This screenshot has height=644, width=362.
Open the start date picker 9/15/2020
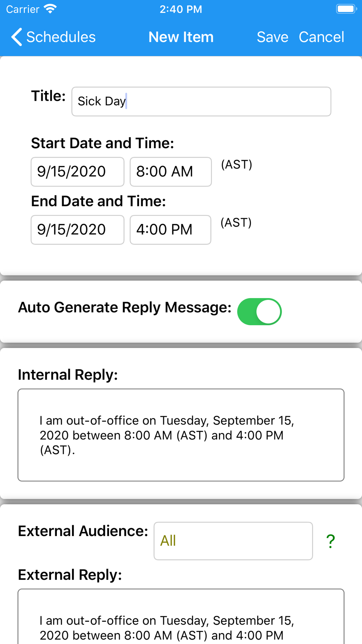point(77,172)
